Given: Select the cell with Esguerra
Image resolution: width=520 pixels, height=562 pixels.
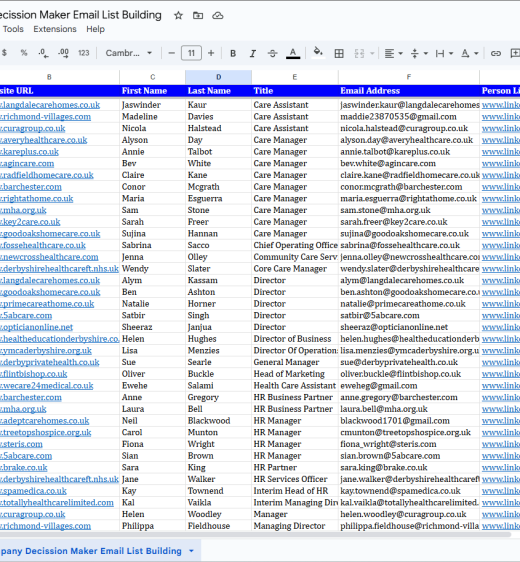Looking at the screenshot, I should click(x=218, y=199).
